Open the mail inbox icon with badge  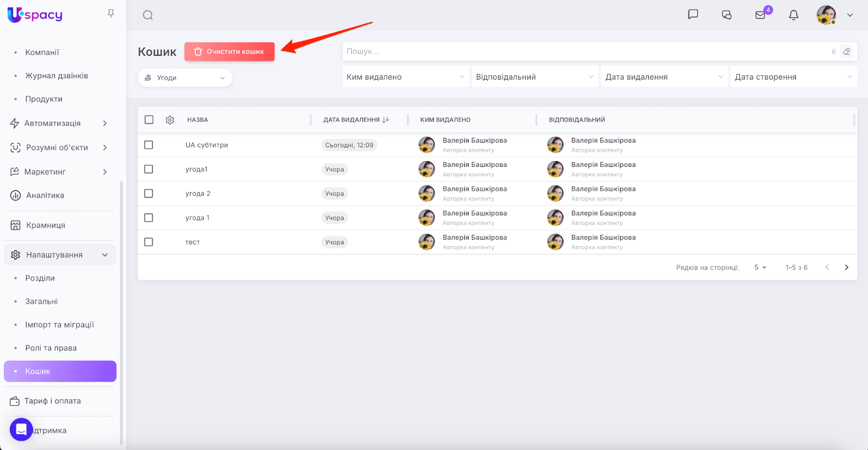[x=761, y=15]
